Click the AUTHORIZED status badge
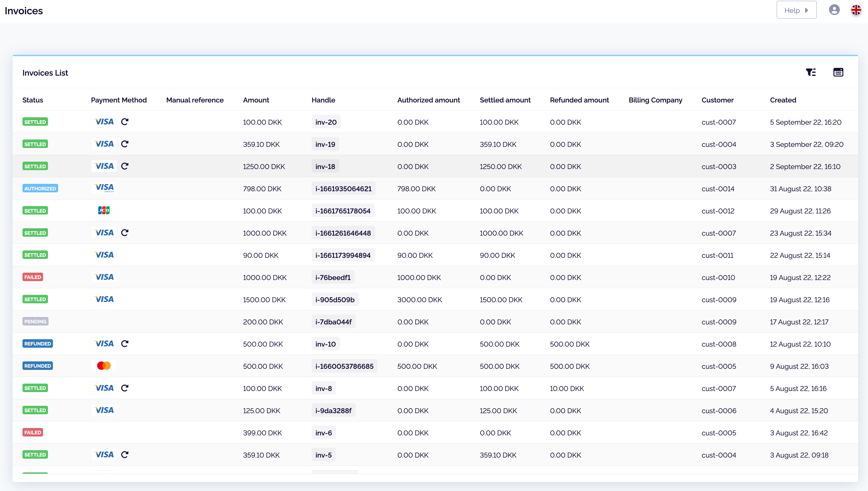 (x=40, y=189)
